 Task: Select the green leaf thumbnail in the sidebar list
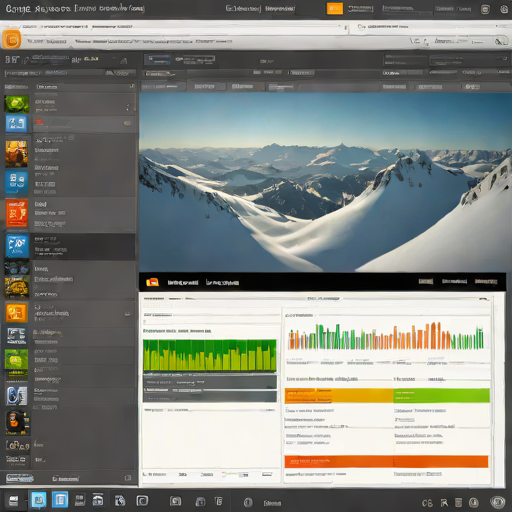(17, 104)
